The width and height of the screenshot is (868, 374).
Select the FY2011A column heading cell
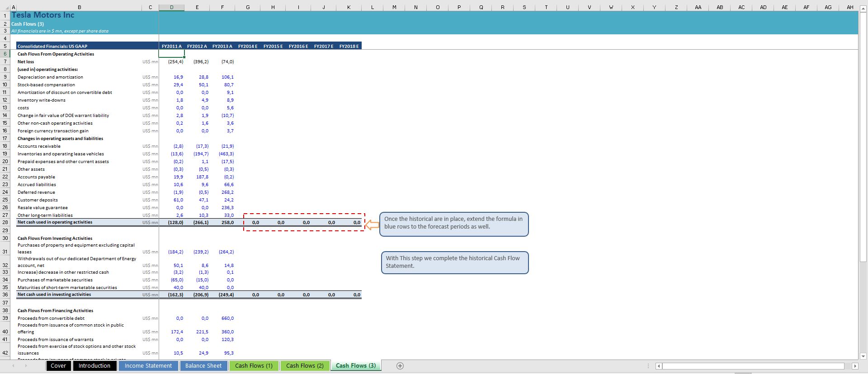point(172,46)
